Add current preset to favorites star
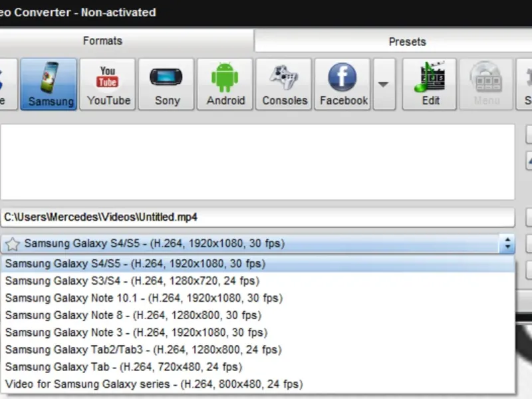The width and height of the screenshot is (532, 399). click(13, 244)
